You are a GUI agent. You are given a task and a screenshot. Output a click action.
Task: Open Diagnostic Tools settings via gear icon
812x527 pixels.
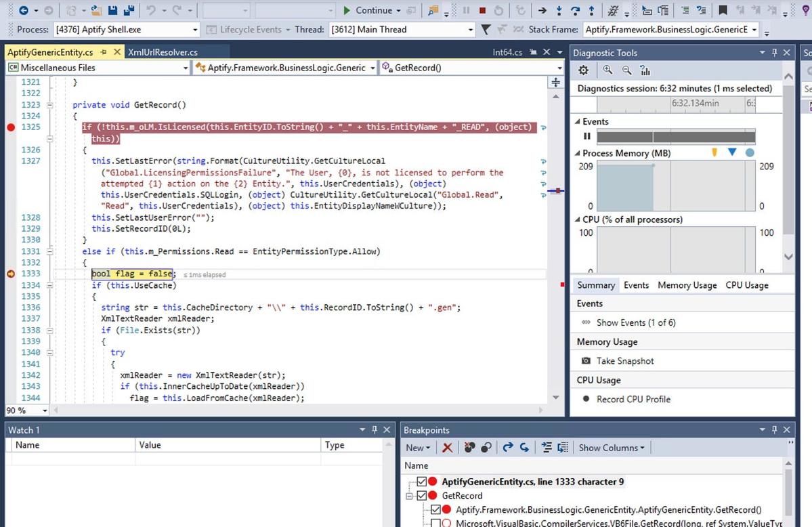click(583, 70)
